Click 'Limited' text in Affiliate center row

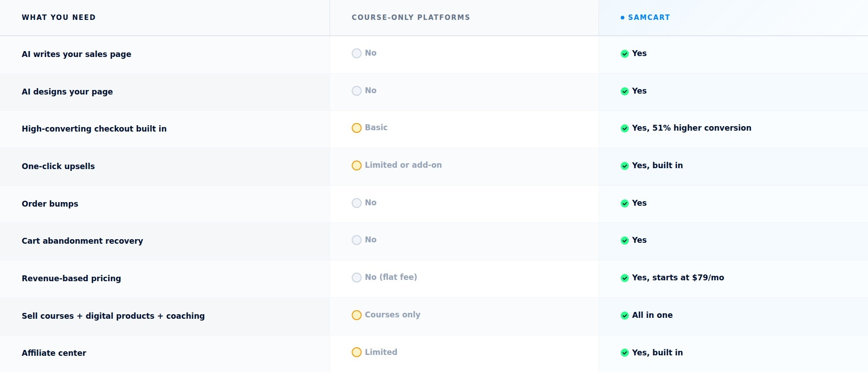381,352
